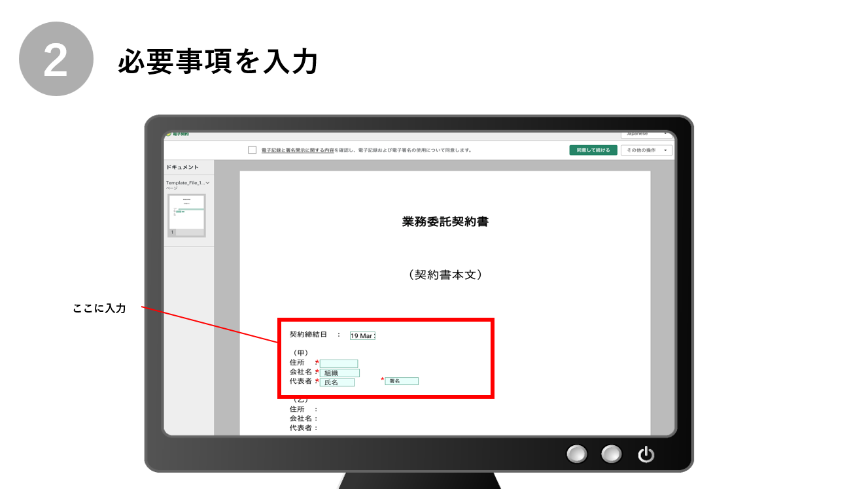Check the electronic record consent checkbox
Viewport: 868px width, 489px height.
click(x=252, y=150)
